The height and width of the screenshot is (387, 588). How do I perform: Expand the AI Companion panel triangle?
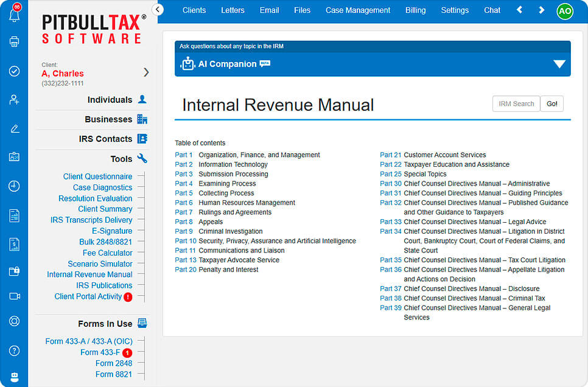[x=559, y=64]
